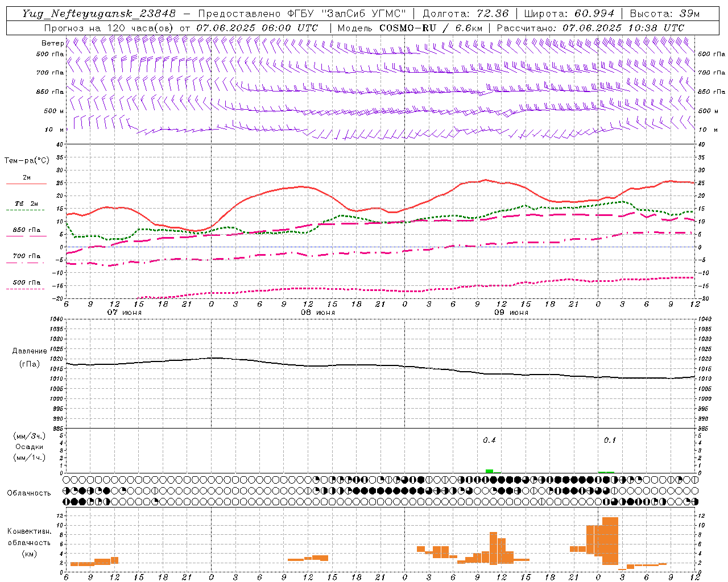Click the 'Широта: 60.994' header field
This screenshot has width=728, height=582.
[x=569, y=13]
